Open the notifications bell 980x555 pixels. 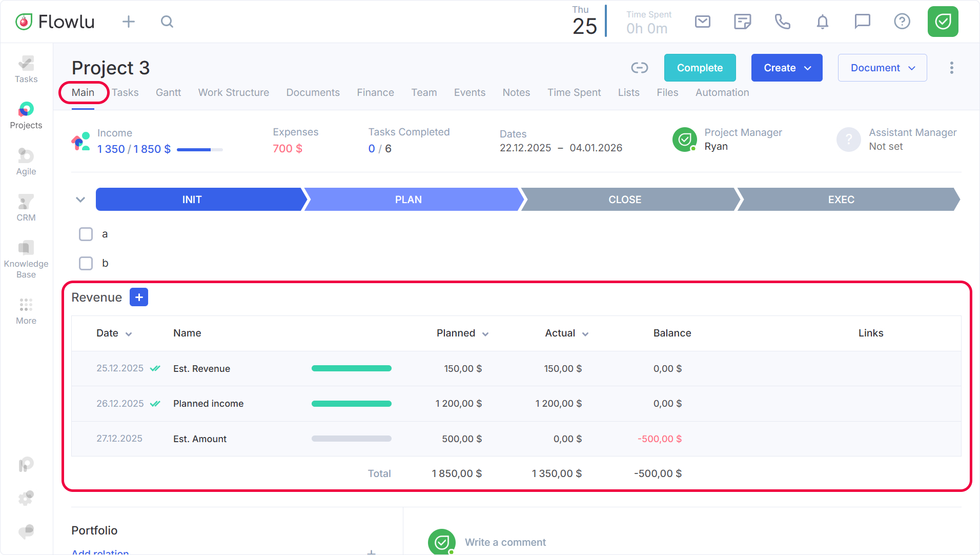[x=822, y=22]
